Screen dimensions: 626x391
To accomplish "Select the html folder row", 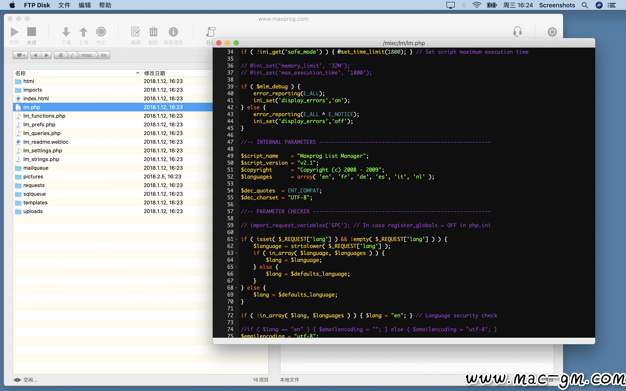I will (x=113, y=81).
